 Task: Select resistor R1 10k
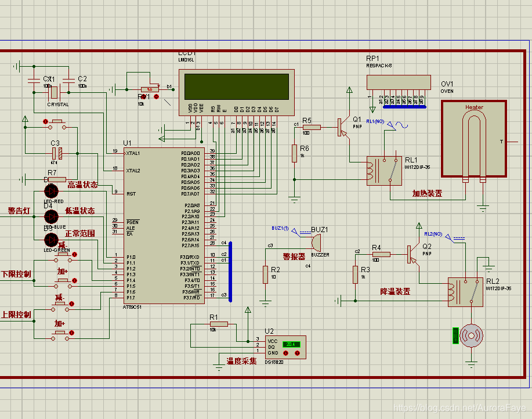pyautogui.click(x=219, y=324)
